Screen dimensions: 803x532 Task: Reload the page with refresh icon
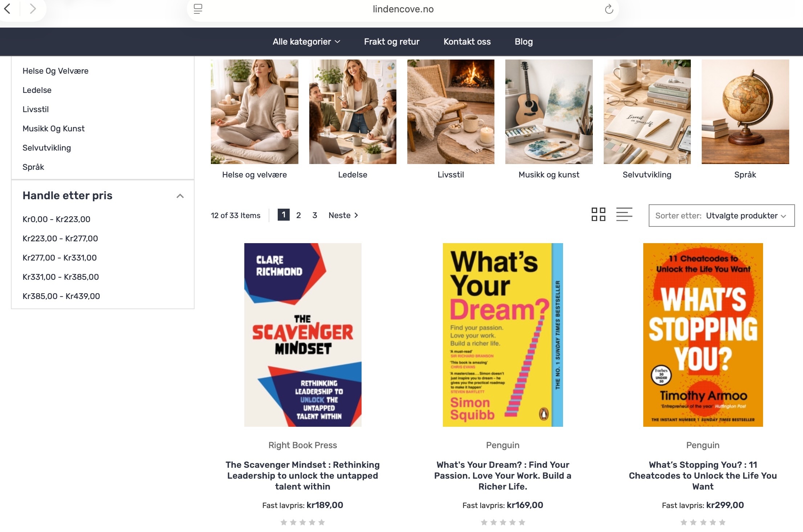tap(609, 9)
